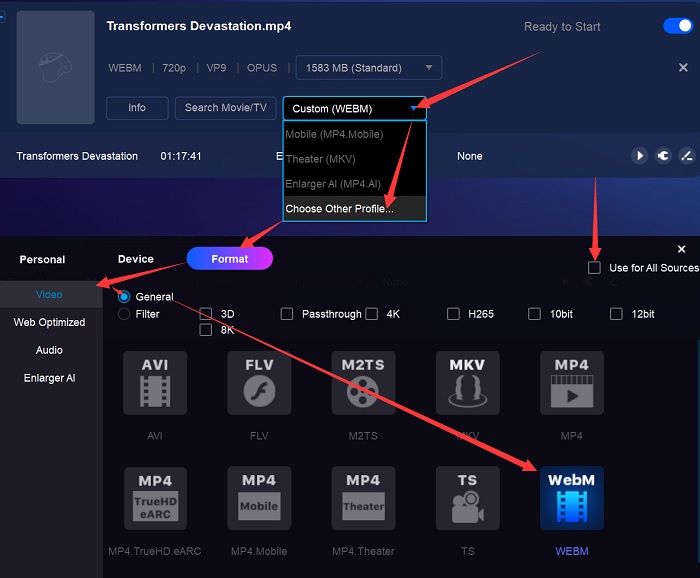Choose Enlarger AI (MP4.AI) profile option
Image resolution: width=700 pixels, height=578 pixels.
click(354, 184)
